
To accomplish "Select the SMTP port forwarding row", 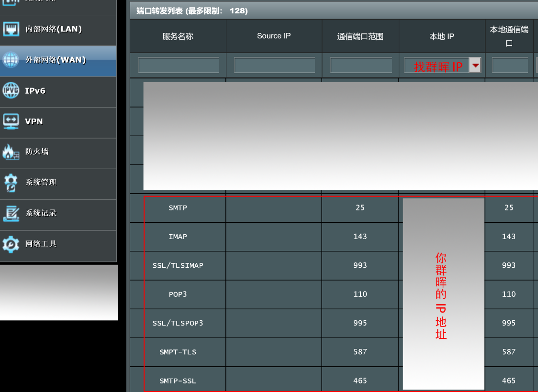I will tap(178, 208).
